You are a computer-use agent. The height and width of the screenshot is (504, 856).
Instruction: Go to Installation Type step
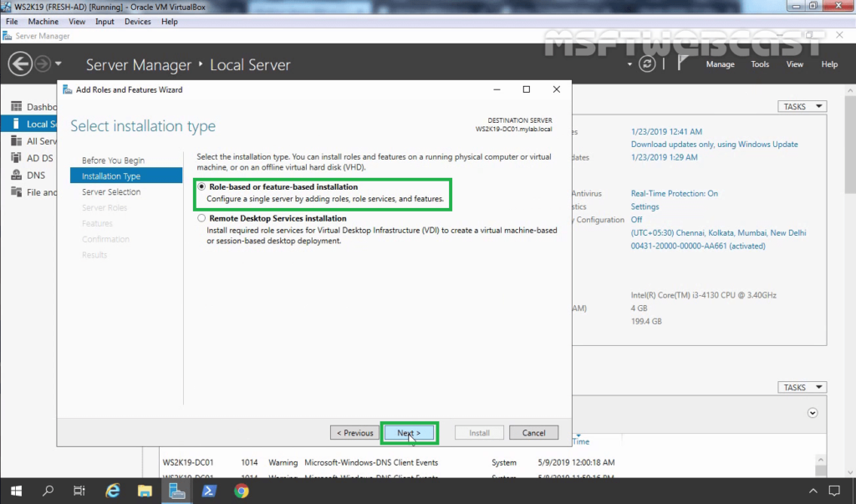126,176
